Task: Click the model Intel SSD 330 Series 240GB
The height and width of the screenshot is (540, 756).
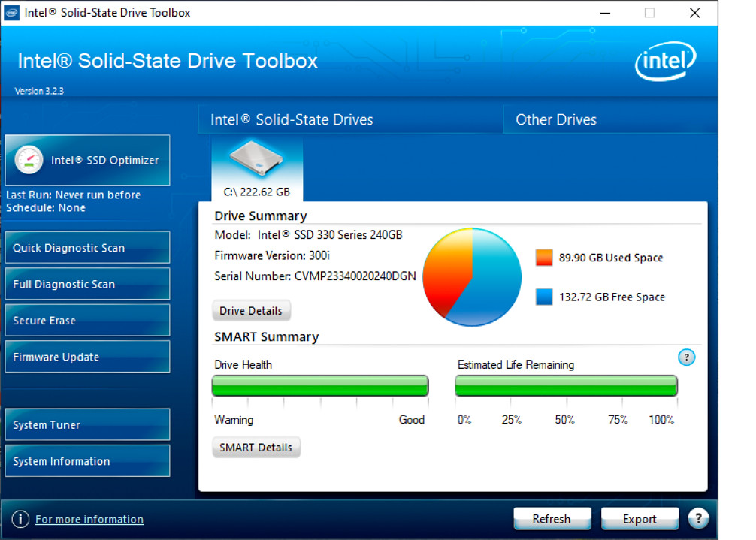Action: [330, 234]
